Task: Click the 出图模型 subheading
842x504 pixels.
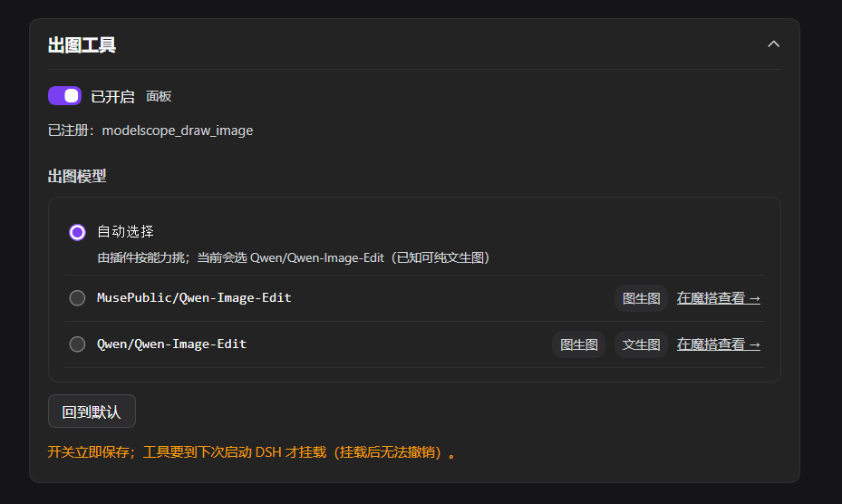Action: pos(77,176)
